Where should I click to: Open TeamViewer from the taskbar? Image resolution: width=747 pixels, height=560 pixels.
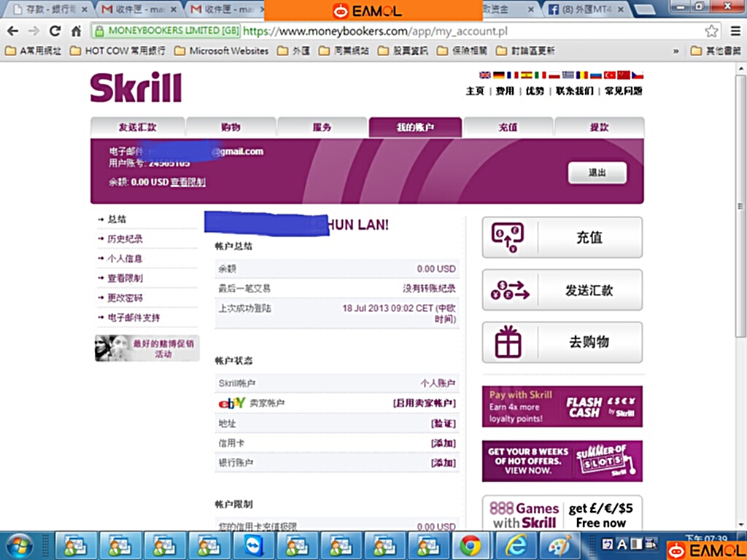(x=253, y=545)
